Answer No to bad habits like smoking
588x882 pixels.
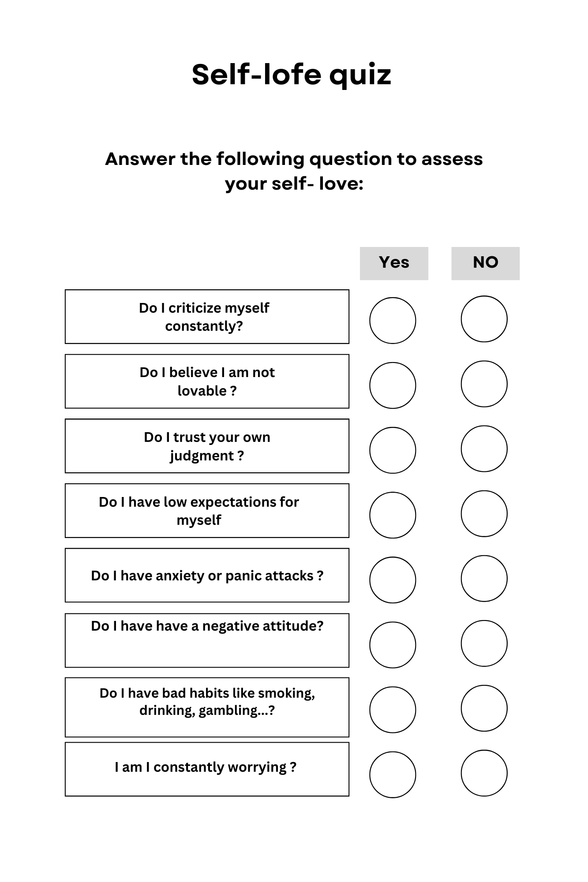click(x=484, y=708)
